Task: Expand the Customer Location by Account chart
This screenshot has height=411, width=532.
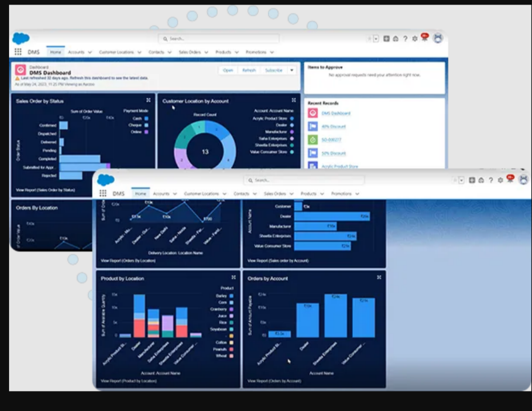Action: (x=294, y=100)
